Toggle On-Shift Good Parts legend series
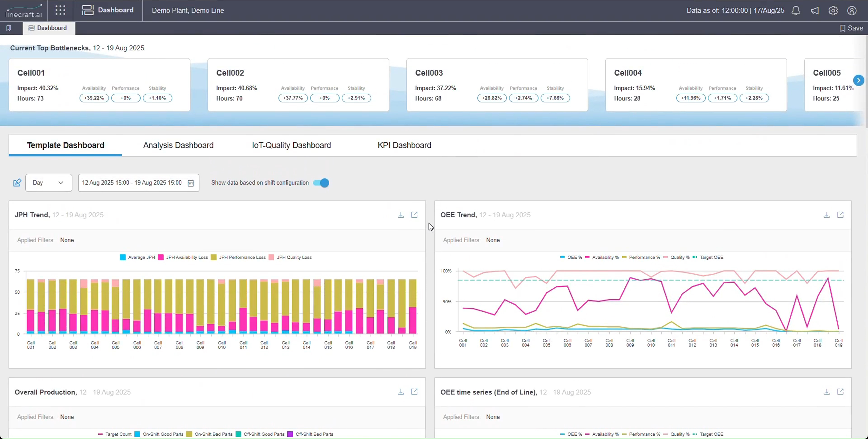Viewport: 868px width, 439px height. tap(159, 434)
